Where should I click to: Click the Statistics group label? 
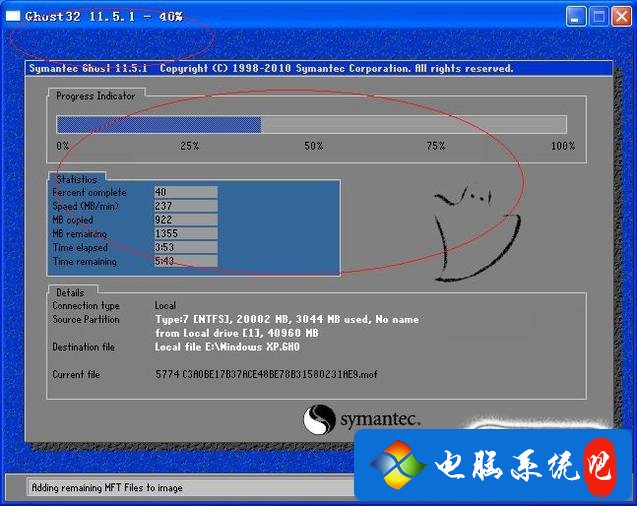click(x=76, y=179)
